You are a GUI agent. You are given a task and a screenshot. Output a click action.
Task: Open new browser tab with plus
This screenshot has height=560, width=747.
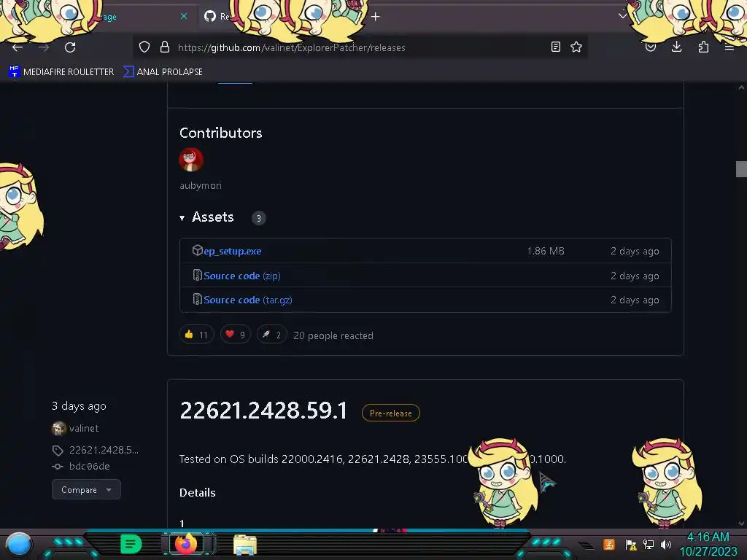[376, 17]
